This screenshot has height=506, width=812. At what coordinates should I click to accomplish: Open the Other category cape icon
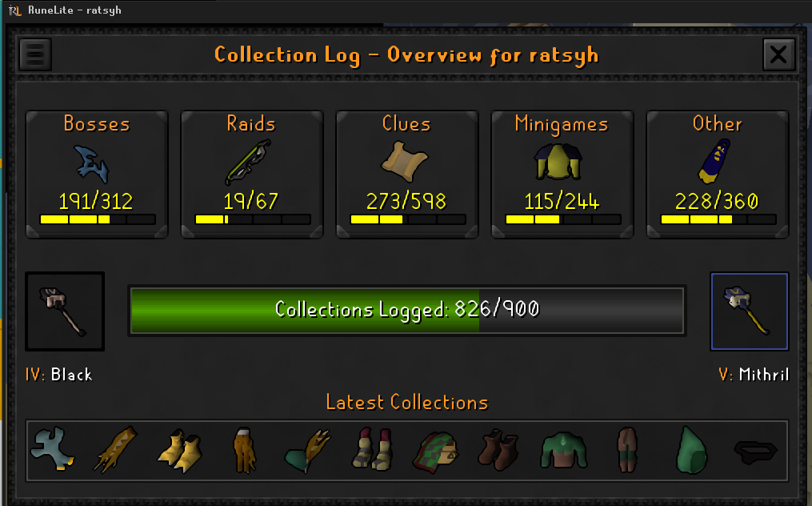714,162
